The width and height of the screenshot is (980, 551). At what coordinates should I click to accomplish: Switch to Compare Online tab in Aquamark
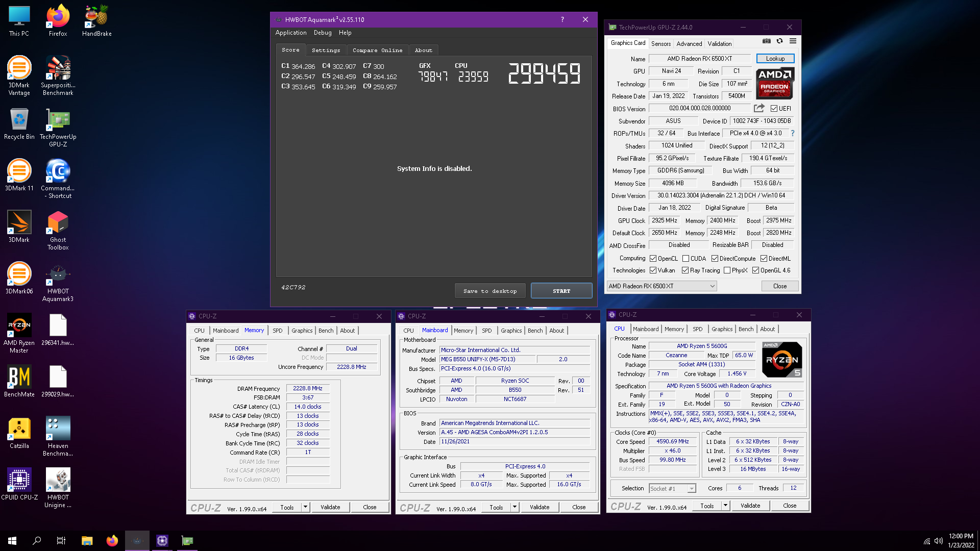[x=377, y=50]
